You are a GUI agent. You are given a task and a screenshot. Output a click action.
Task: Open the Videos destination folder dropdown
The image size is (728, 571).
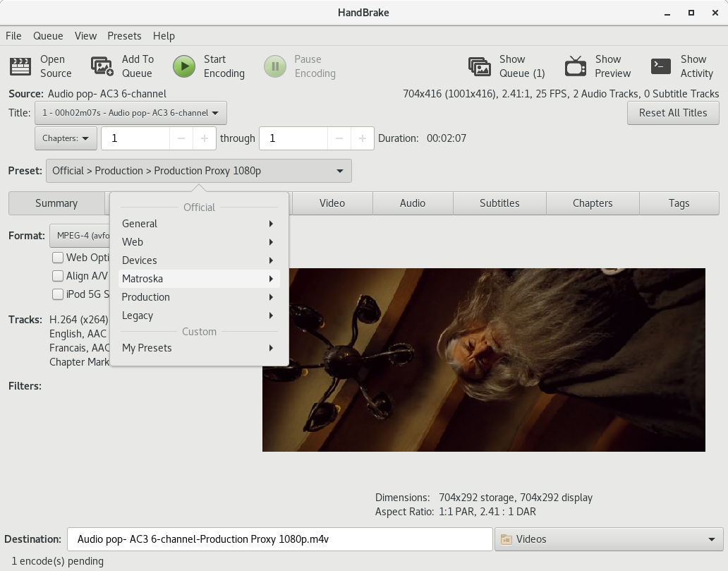pos(609,539)
